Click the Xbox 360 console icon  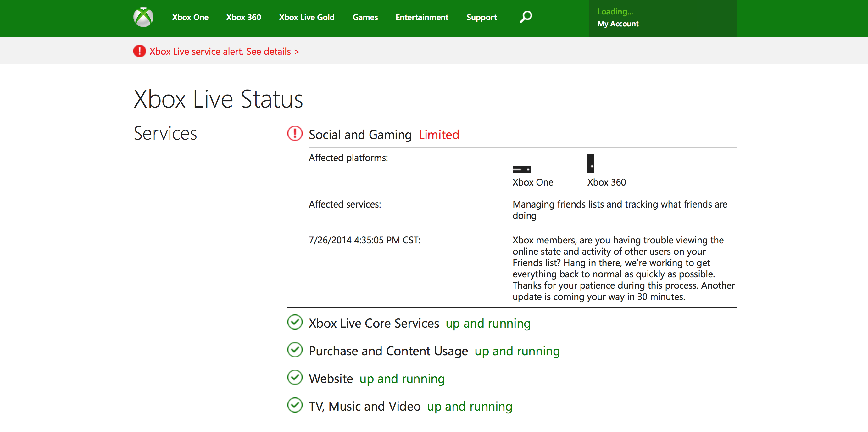click(x=591, y=163)
